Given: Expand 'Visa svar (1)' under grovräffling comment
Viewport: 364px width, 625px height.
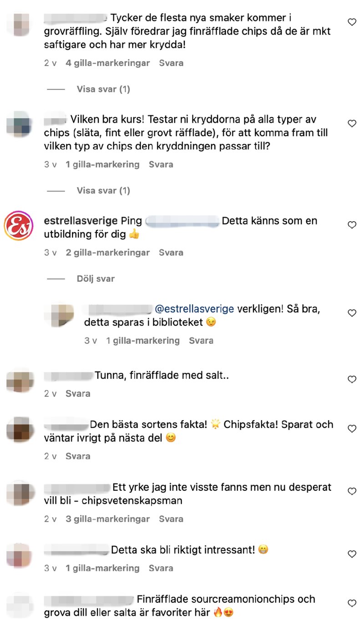Looking at the screenshot, I should click(x=103, y=89).
